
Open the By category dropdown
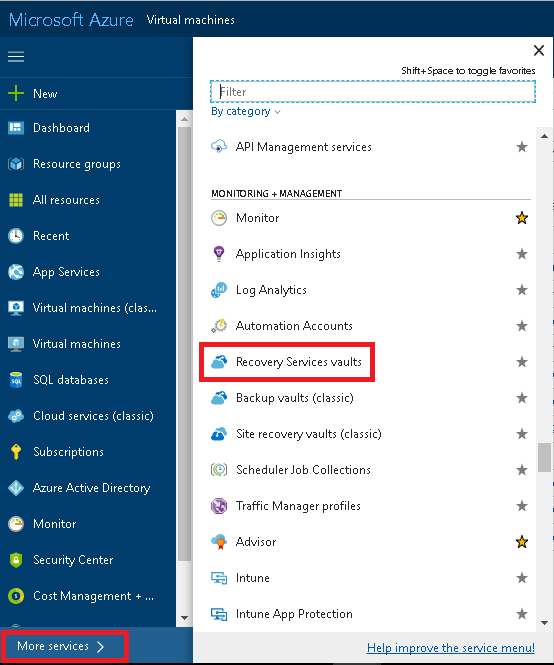click(246, 112)
